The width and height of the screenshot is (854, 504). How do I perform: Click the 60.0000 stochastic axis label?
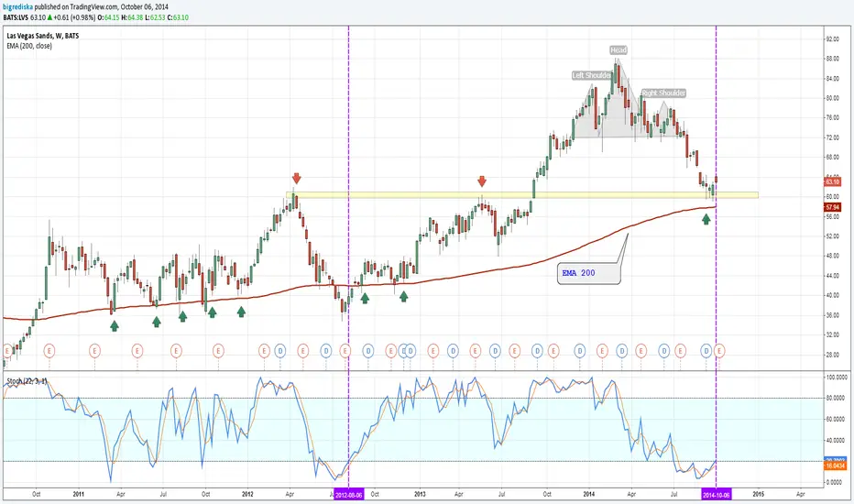click(837, 419)
